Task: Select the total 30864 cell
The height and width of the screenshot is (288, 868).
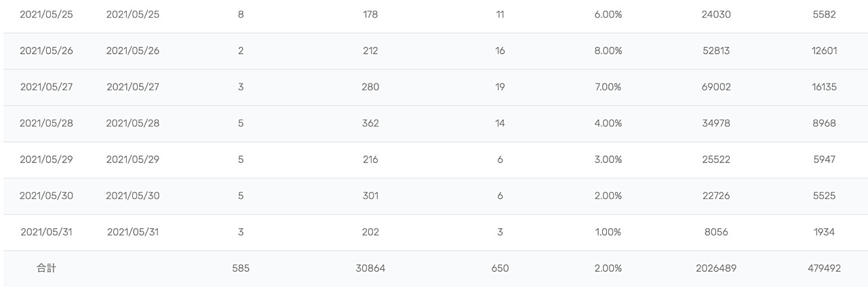Action: click(370, 268)
